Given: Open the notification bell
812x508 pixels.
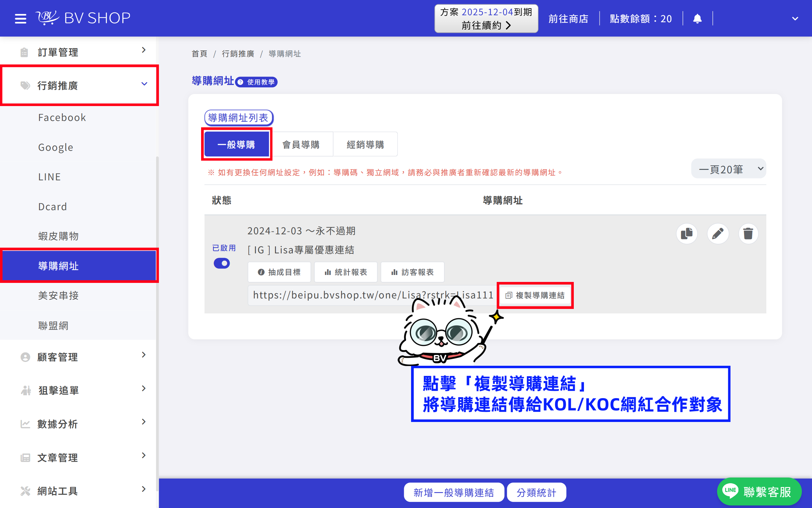Looking at the screenshot, I should click(697, 18).
